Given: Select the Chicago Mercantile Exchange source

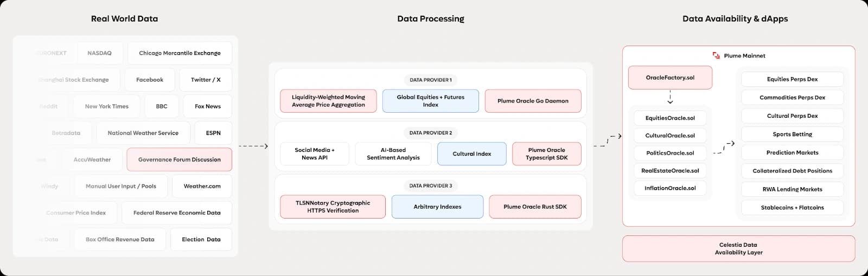Looking at the screenshot, I should click(x=180, y=53).
